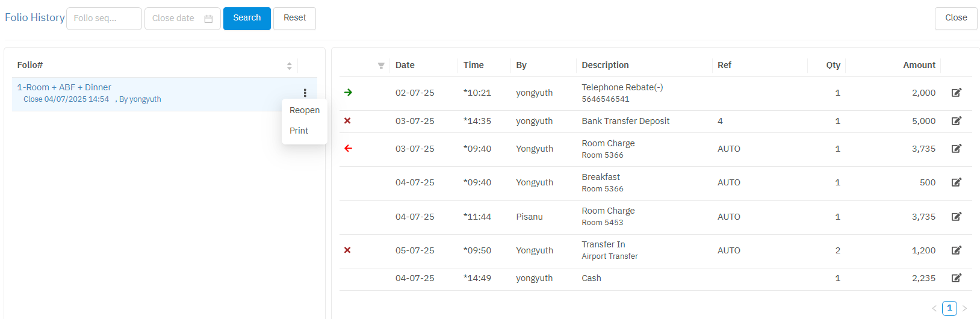Open the Close date picker field
Image resolution: width=980 pixels, height=319 pixels.
click(175, 19)
